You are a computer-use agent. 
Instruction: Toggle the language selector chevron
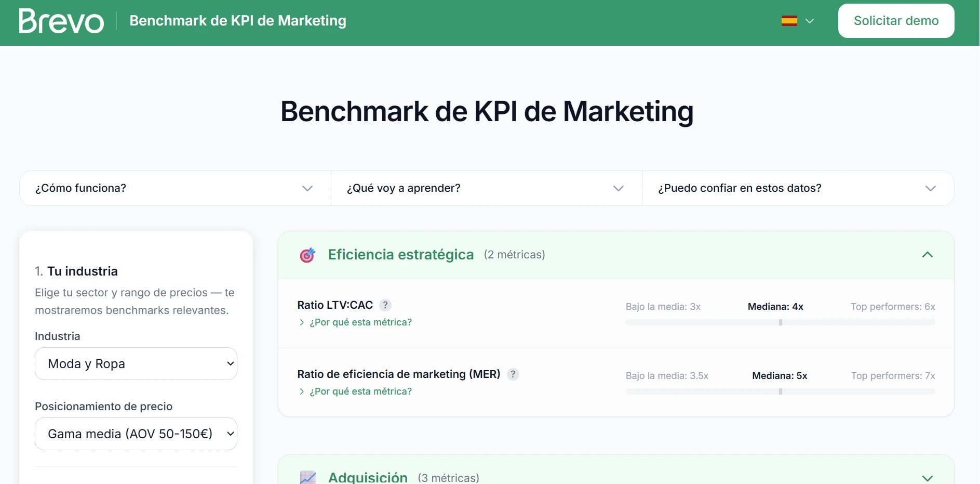[x=809, y=21]
